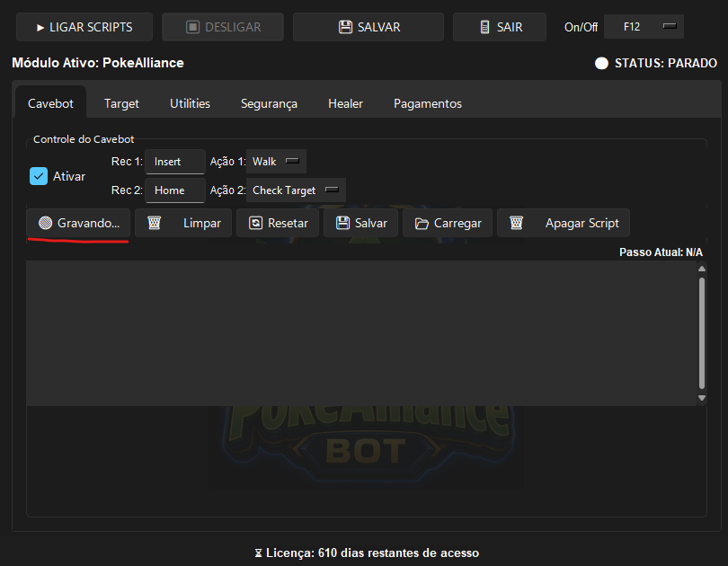The image size is (728, 566).
Task: Open the Utilities tab
Action: (190, 103)
